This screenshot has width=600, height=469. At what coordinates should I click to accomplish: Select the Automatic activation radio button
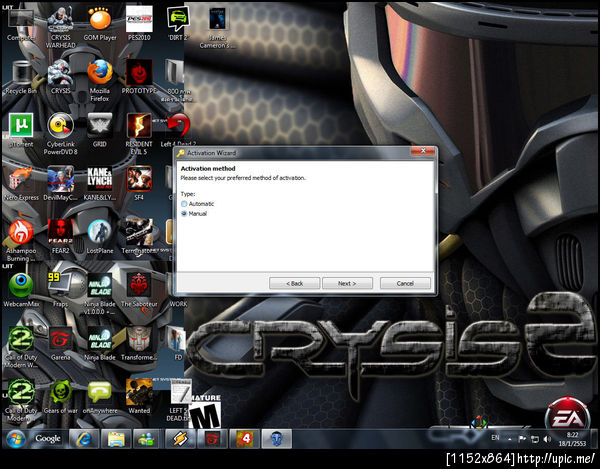coord(184,204)
